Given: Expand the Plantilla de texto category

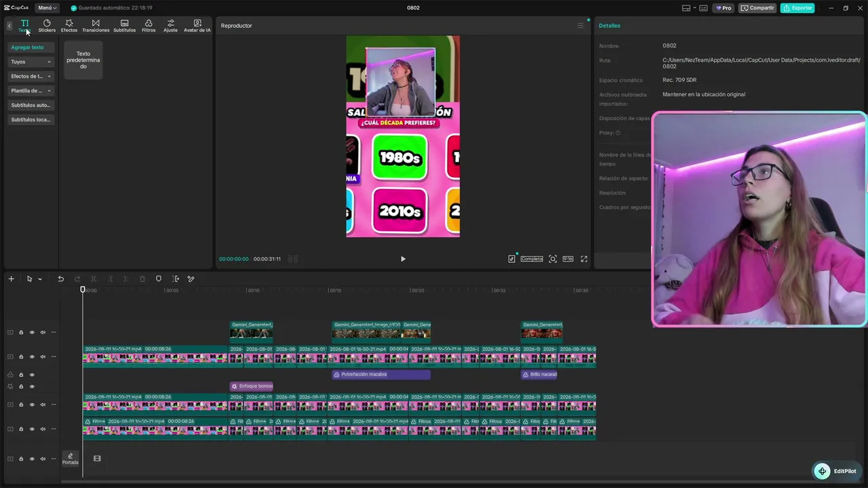Looking at the screenshot, I should [31, 91].
